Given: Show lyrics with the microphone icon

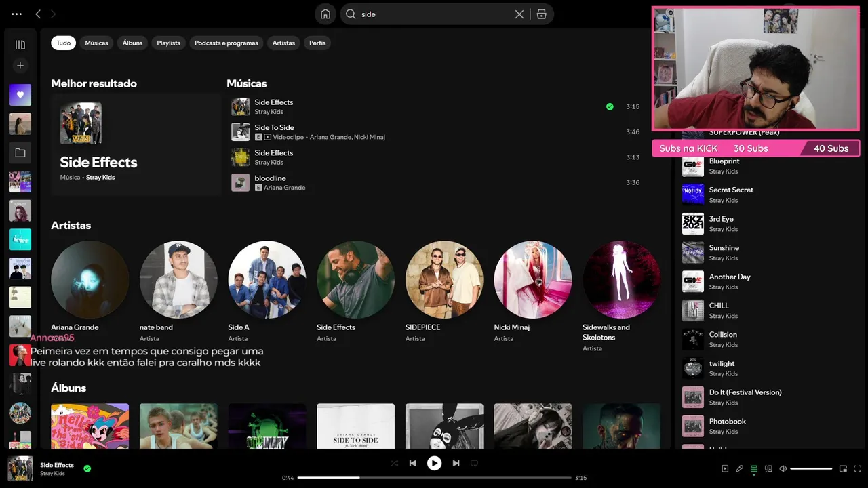Looking at the screenshot, I should click(740, 468).
